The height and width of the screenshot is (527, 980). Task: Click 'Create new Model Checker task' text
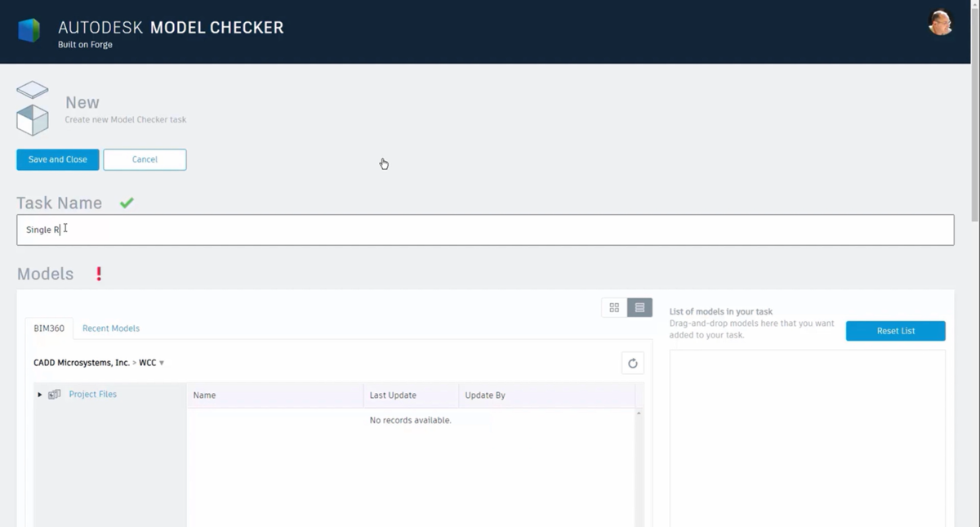(126, 119)
